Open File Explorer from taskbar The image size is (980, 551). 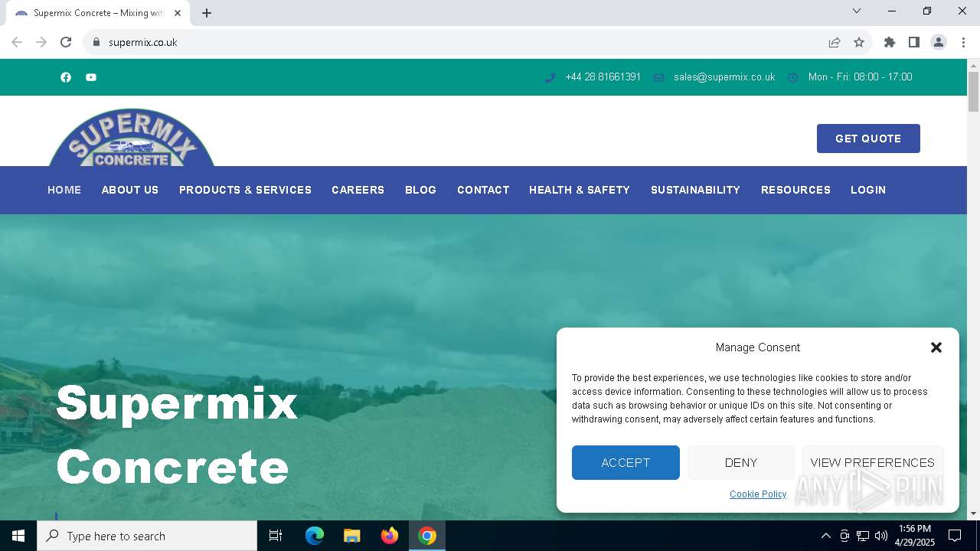(352, 536)
